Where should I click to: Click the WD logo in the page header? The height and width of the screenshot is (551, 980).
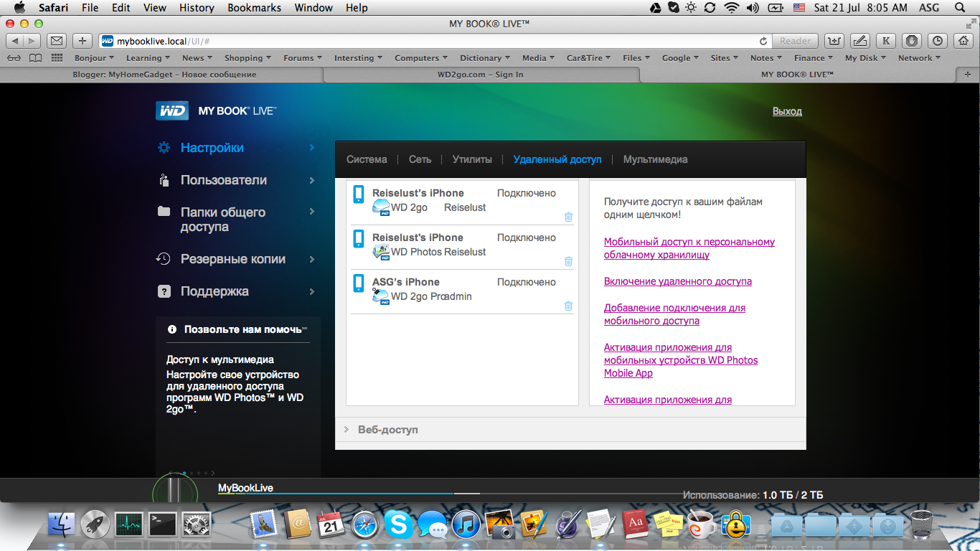[172, 110]
